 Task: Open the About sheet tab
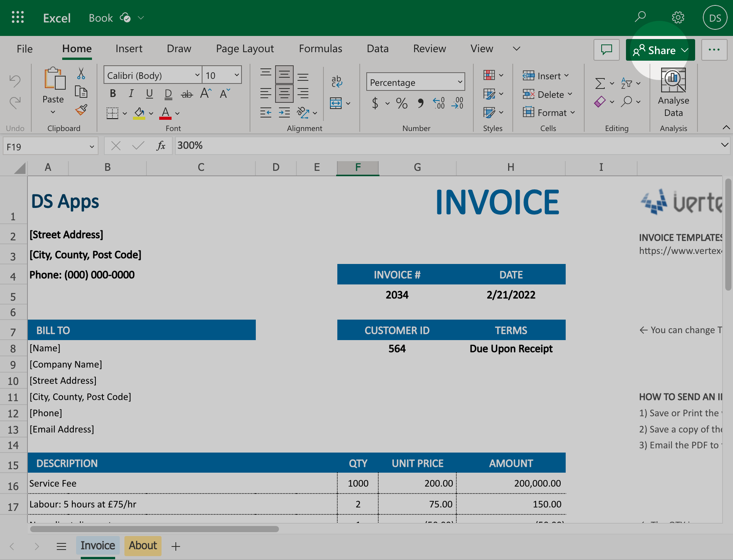(143, 545)
